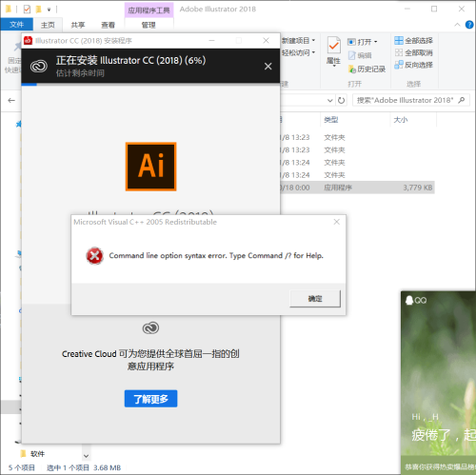Click QQ popup bottom banner text
Viewport: 476px width, 475px height.
(440, 466)
